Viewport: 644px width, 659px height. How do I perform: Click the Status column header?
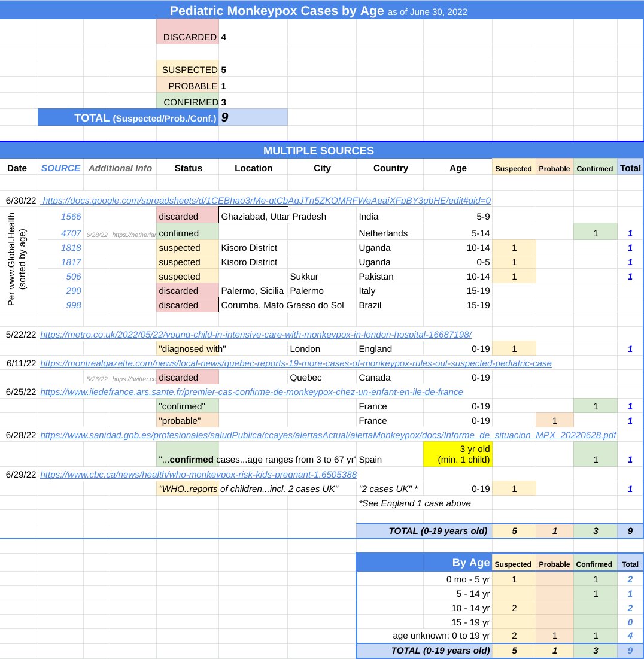click(x=188, y=168)
